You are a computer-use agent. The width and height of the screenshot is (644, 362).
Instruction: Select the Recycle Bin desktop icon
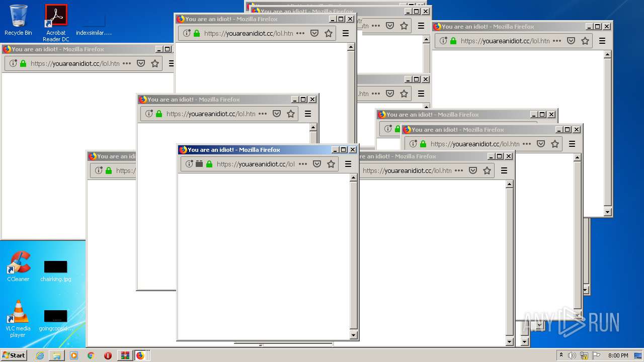18,21
